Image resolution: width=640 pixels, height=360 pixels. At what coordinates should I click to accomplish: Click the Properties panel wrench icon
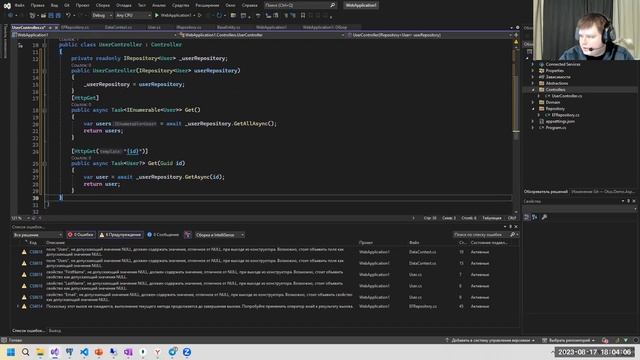544,217
